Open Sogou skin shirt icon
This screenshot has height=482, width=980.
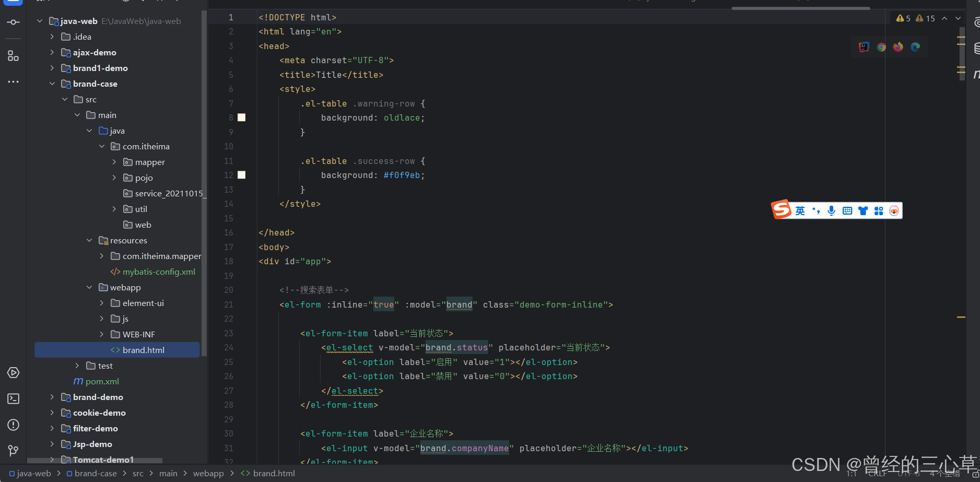click(863, 211)
